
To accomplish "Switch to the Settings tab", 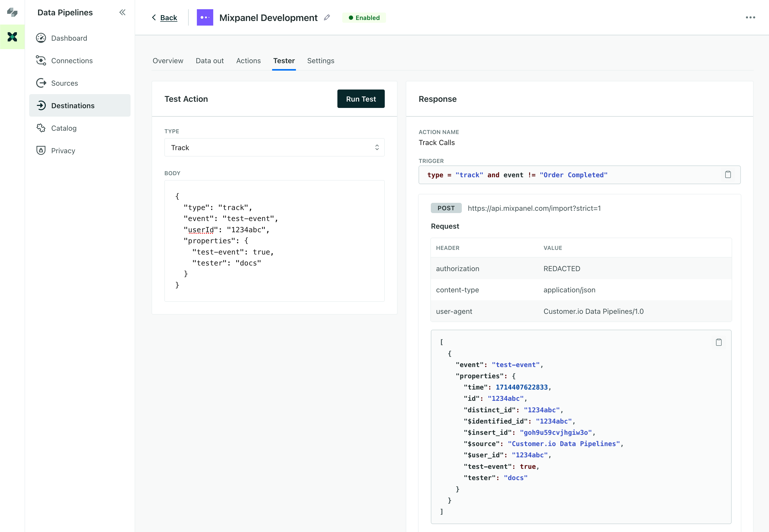I will click(321, 61).
